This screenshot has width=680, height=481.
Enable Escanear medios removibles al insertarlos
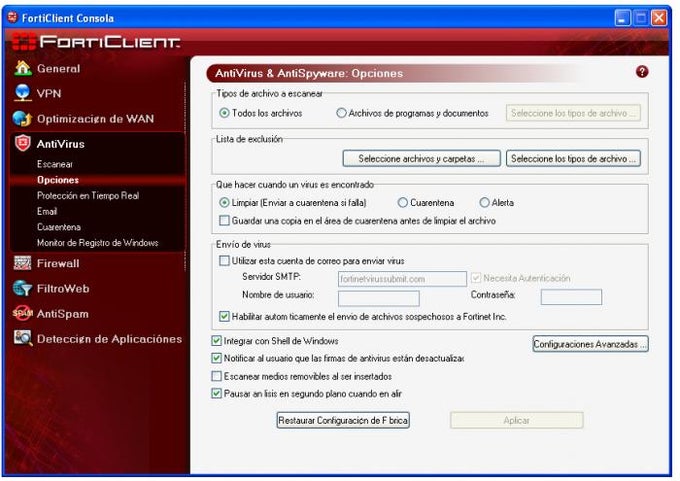point(216,376)
